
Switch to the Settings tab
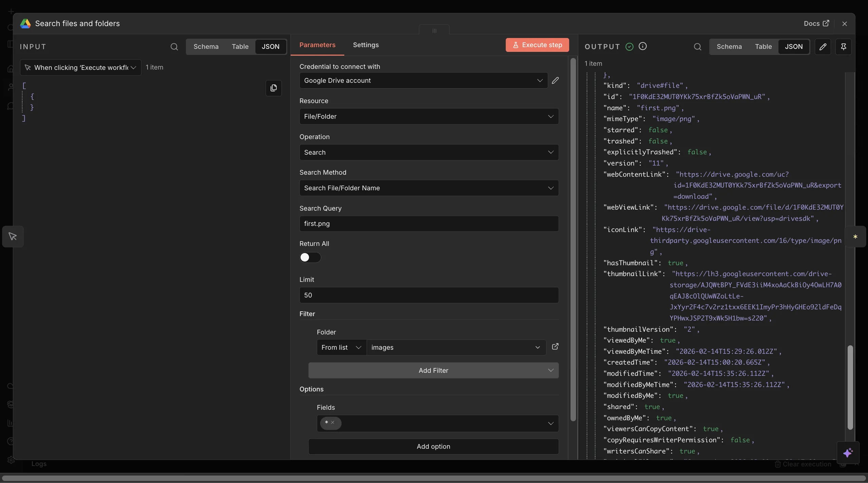click(366, 45)
